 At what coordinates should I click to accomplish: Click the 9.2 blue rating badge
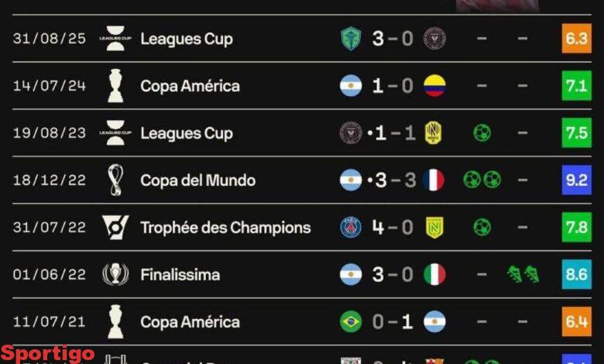576,180
